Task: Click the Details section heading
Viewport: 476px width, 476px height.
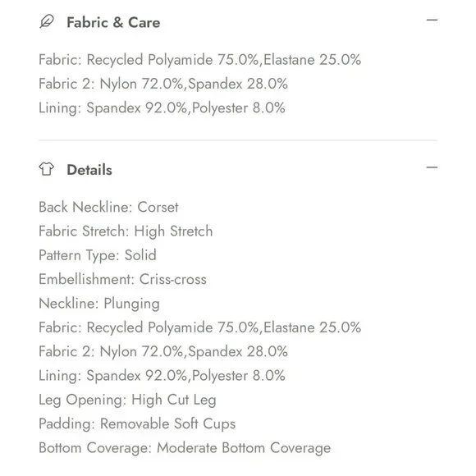Action: [x=89, y=170]
